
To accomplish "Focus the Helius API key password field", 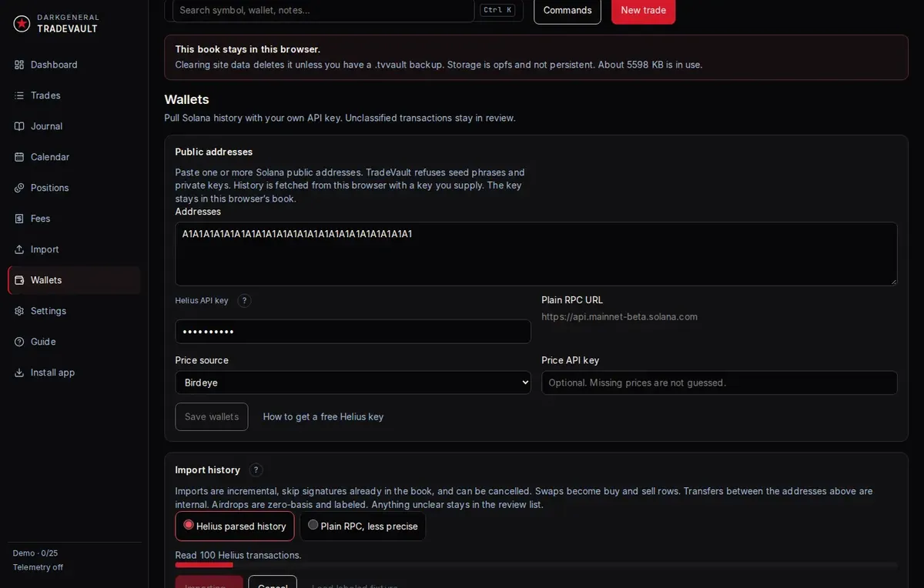I will (353, 332).
